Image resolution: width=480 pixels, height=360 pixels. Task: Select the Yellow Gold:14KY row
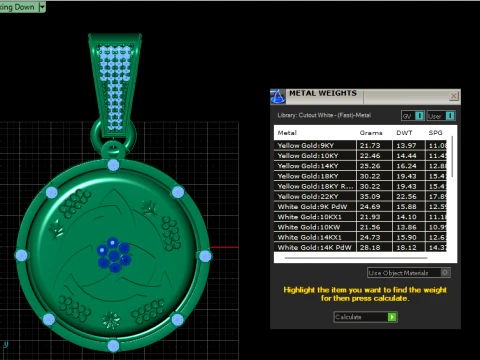(x=360, y=166)
